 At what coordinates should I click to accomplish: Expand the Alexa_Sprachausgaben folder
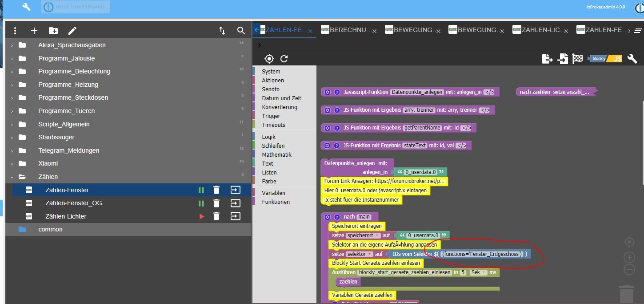12,45
